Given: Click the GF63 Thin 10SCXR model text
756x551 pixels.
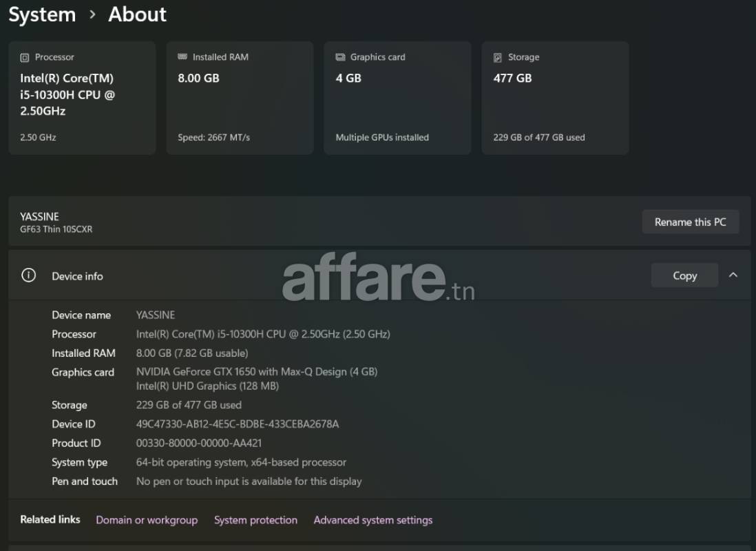Looking at the screenshot, I should (56, 229).
